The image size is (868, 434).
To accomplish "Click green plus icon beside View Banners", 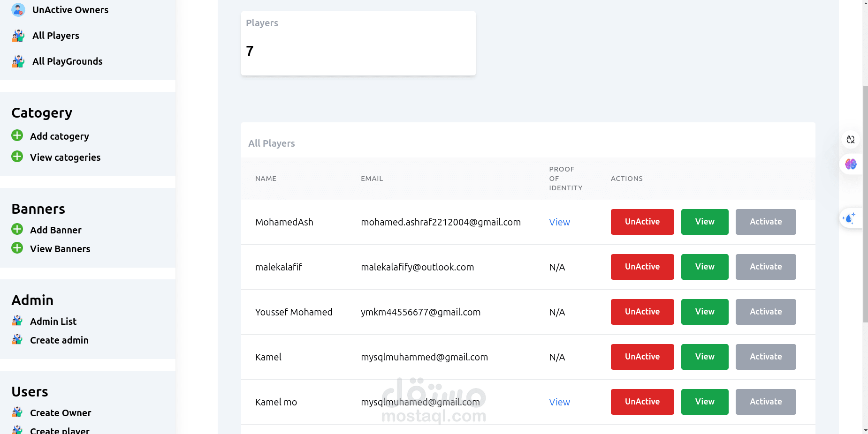I will pos(17,248).
